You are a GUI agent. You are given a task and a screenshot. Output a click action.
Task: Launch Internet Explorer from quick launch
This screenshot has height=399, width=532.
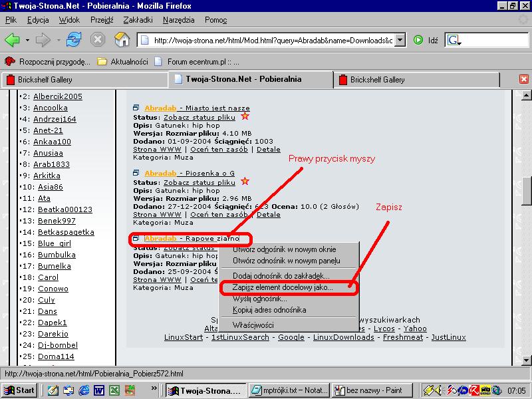click(84, 390)
